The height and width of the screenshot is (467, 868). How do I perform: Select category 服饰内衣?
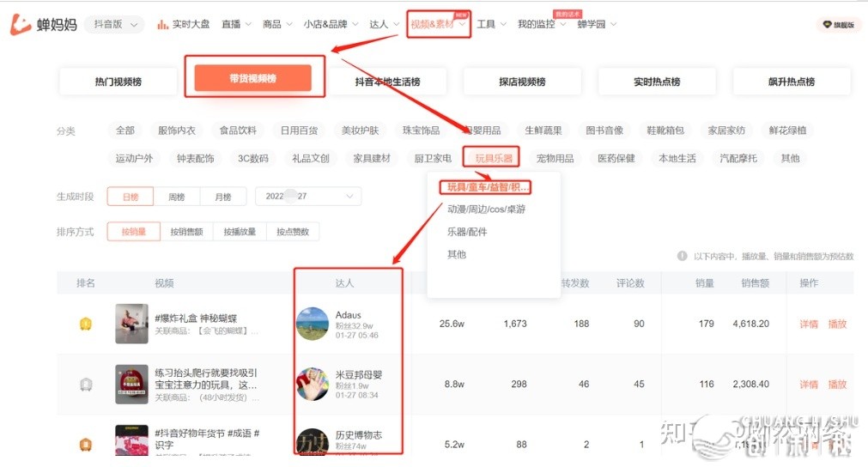click(177, 130)
